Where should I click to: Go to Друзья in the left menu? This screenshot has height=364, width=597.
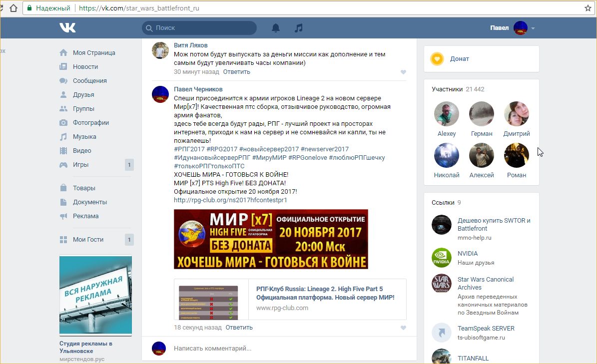coord(83,95)
